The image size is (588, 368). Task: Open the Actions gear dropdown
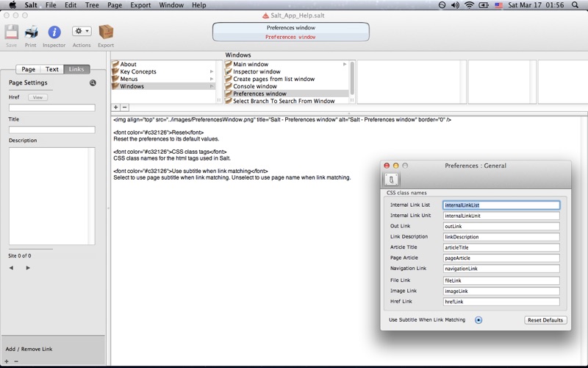coord(82,31)
